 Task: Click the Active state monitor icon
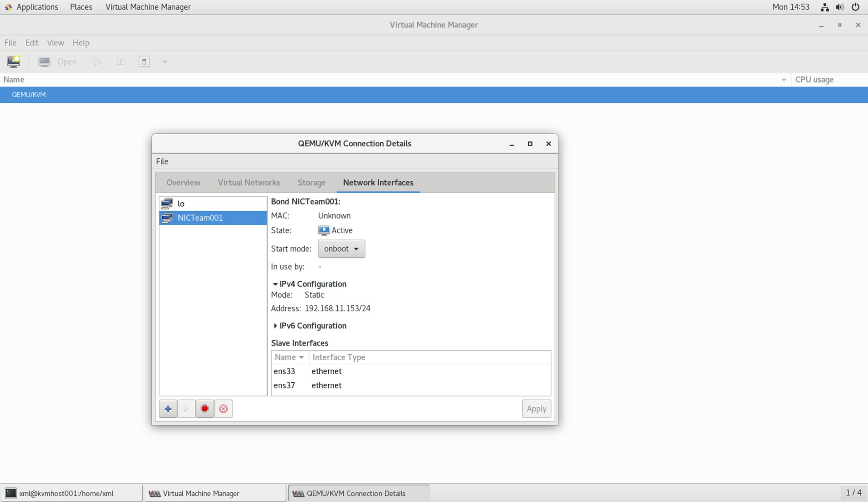(x=324, y=230)
